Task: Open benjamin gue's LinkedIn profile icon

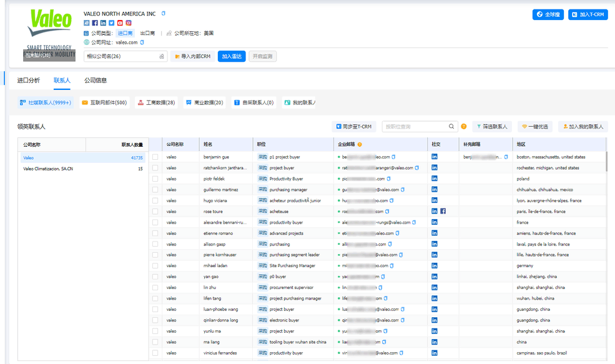Action: 435,157
